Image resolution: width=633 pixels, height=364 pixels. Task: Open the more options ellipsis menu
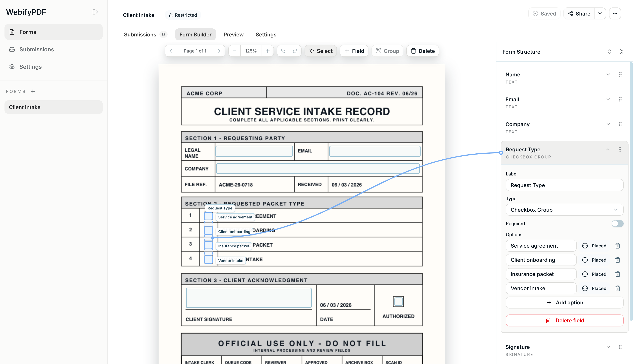click(615, 13)
